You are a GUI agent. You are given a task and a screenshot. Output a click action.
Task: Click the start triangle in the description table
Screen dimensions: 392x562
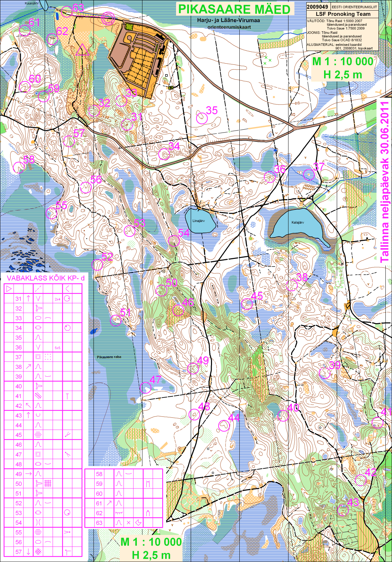(9, 289)
